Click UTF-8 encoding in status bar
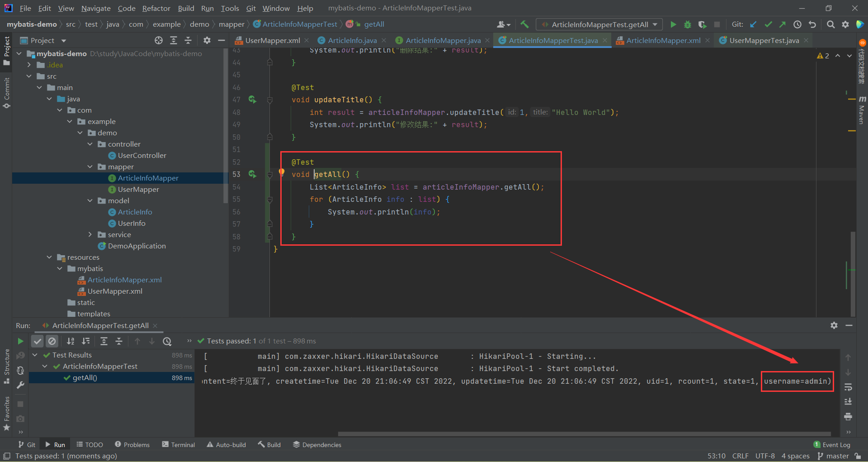The height and width of the screenshot is (462, 868). point(765,456)
